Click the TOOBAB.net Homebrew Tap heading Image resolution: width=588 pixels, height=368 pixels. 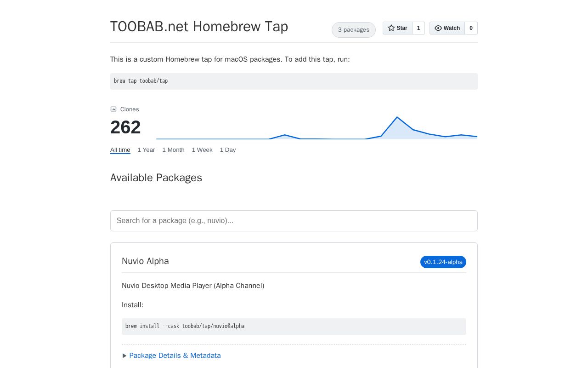[x=199, y=27]
